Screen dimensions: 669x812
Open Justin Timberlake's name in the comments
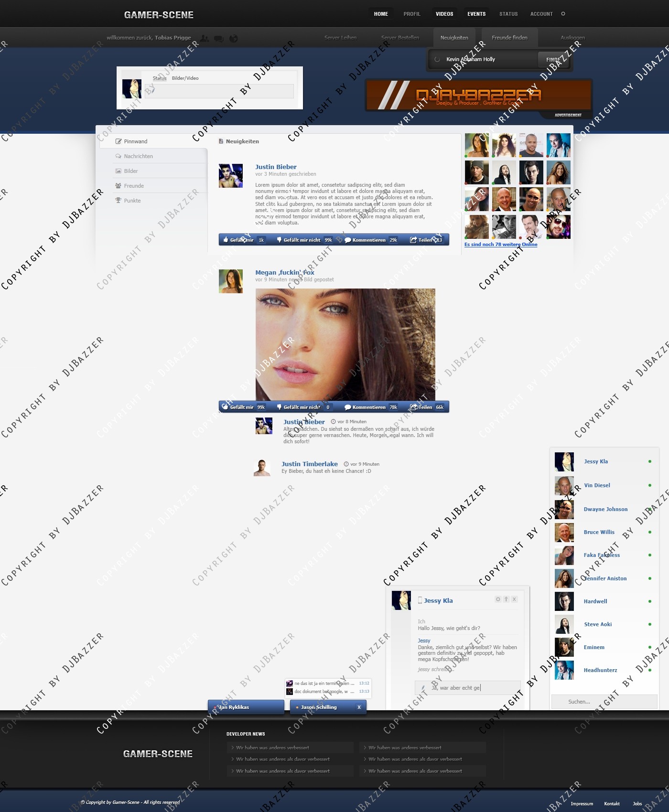tap(310, 464)
